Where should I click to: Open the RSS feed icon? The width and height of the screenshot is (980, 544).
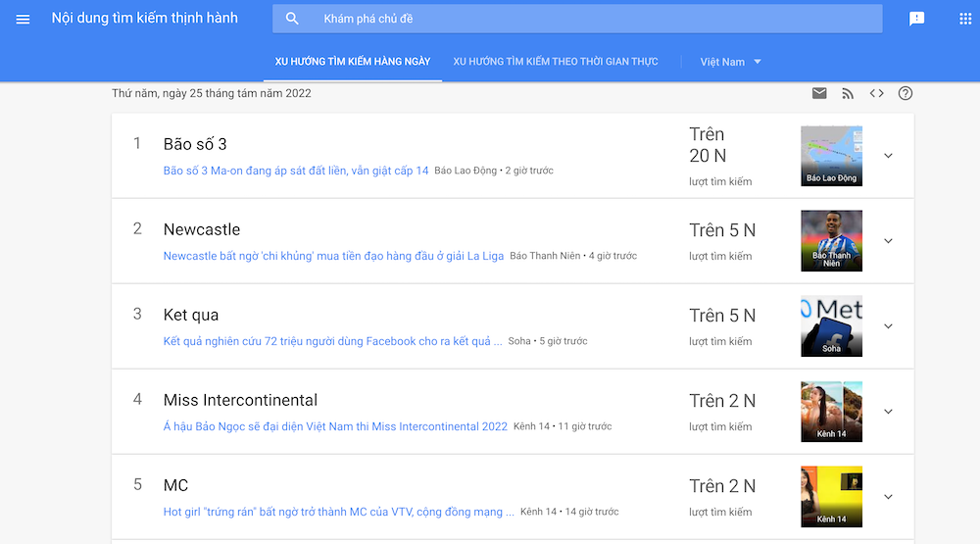848,94
